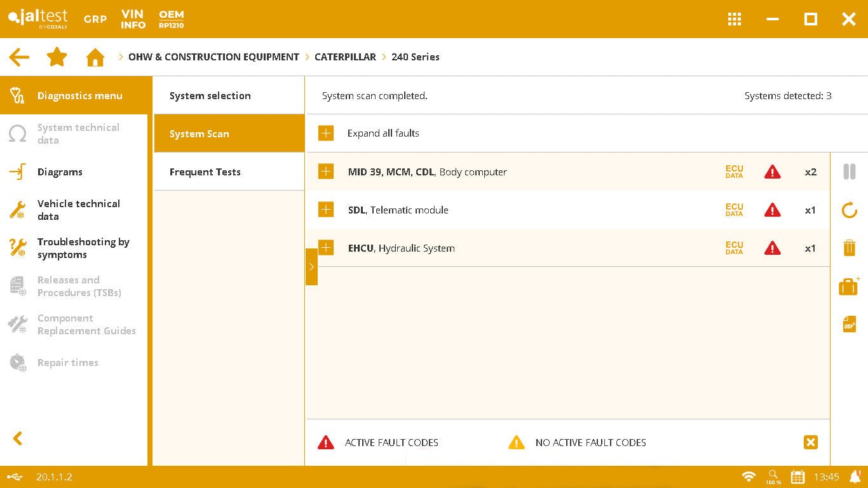Screen dimensions: 868x488
Task: Expand the SDL Telematic module row
Action: 326,210
